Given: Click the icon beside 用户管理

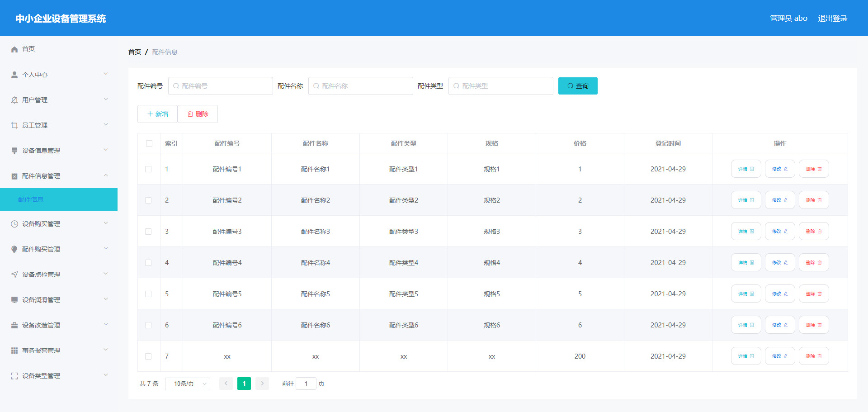Looking at the screenshot, I should pyautogui.click(x=14, y=100).
